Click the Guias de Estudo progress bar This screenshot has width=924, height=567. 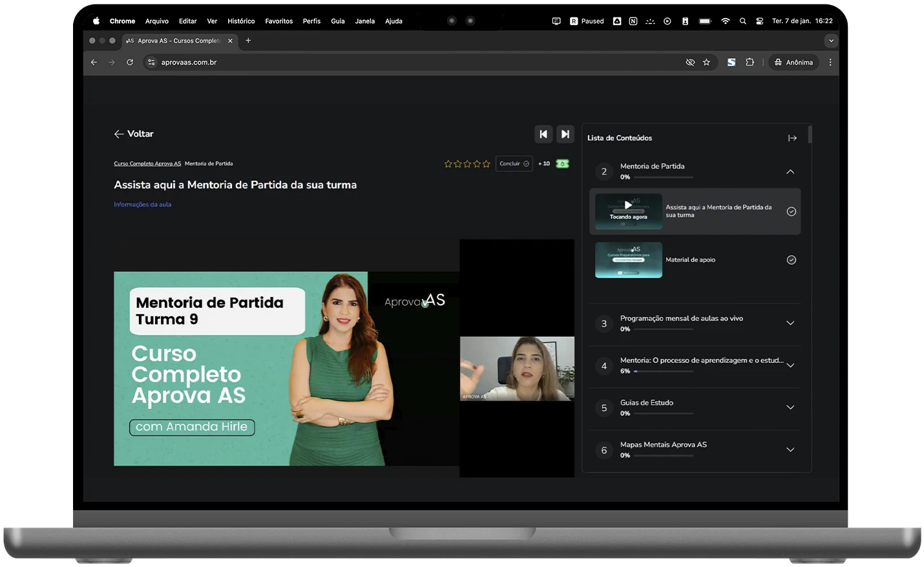point(664,414)
